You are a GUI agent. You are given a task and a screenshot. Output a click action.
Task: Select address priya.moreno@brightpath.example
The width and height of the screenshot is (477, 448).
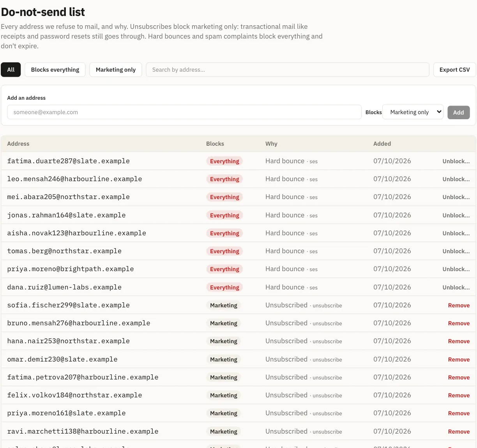71,269
